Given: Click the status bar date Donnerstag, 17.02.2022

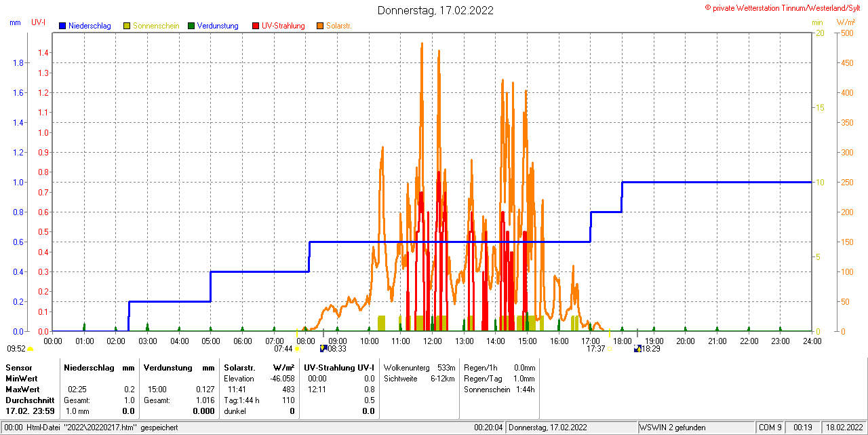Looking at the screenshot, I should [x=548, y=428].
